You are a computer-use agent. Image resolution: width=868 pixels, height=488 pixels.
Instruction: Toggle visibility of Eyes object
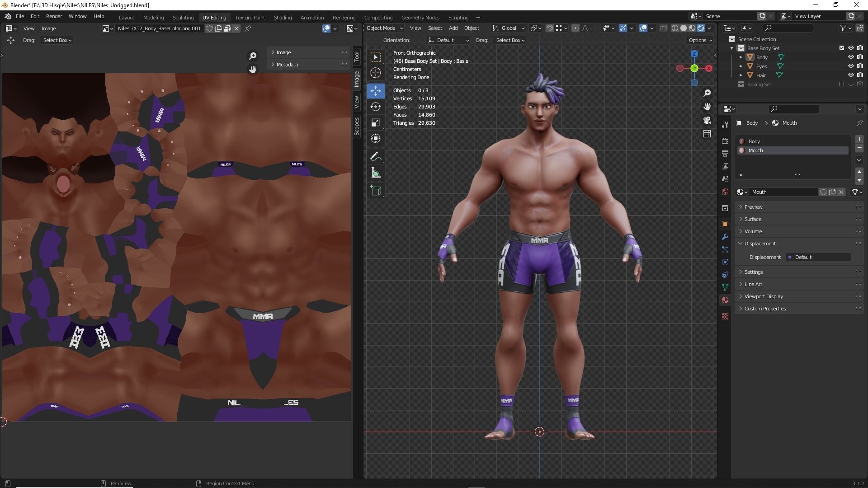[x=850, y=66]
